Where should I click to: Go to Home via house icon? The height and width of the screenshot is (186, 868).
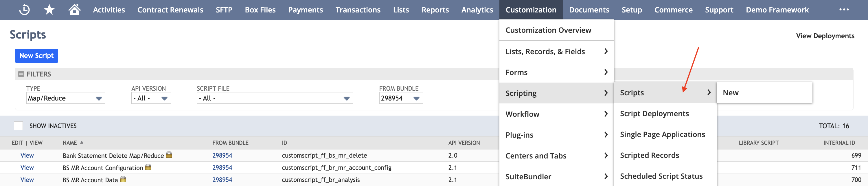[74, 10]
